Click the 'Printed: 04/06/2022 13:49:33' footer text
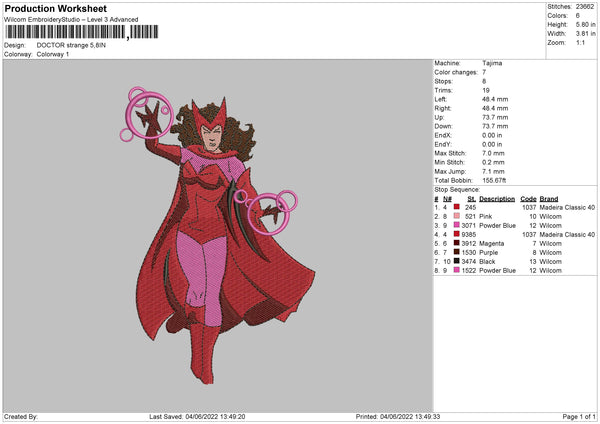The image size is (600, 424). [x=398, y=416]
